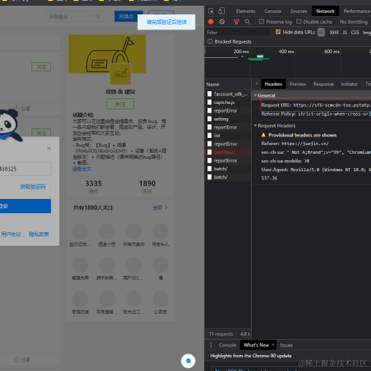Click the network timeline overview
Screen dimensions: 371x371
288,63
